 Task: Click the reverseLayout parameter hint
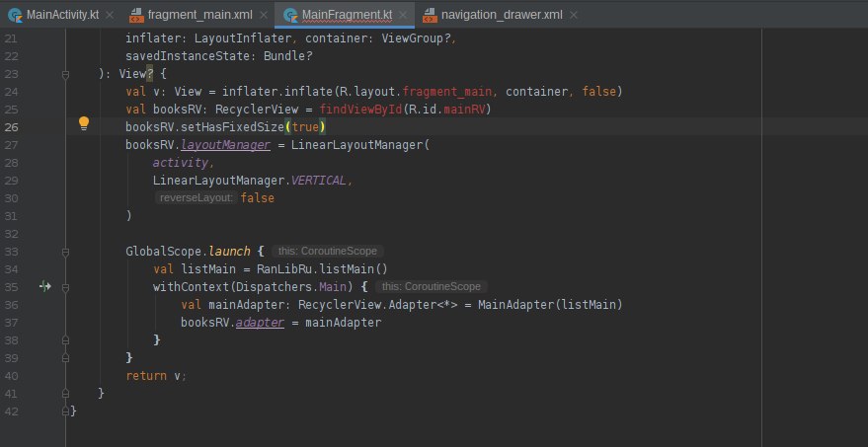[197, 198]
